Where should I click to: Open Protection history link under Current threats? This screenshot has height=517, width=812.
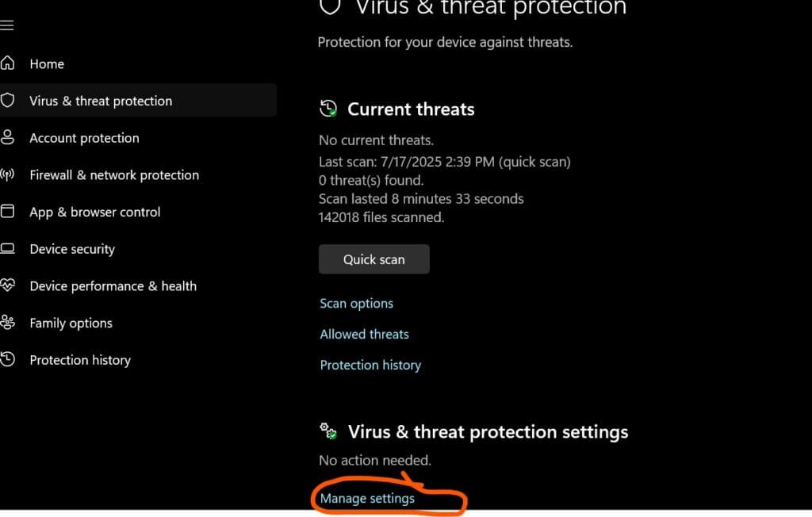tap(370, 366)
